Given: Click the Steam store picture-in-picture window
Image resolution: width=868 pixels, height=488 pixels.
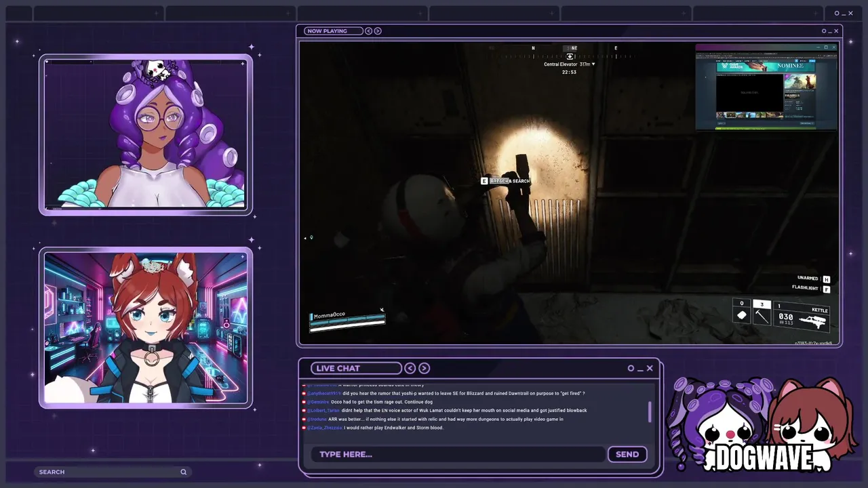Looking at the screenshot, I should [766, 87].
